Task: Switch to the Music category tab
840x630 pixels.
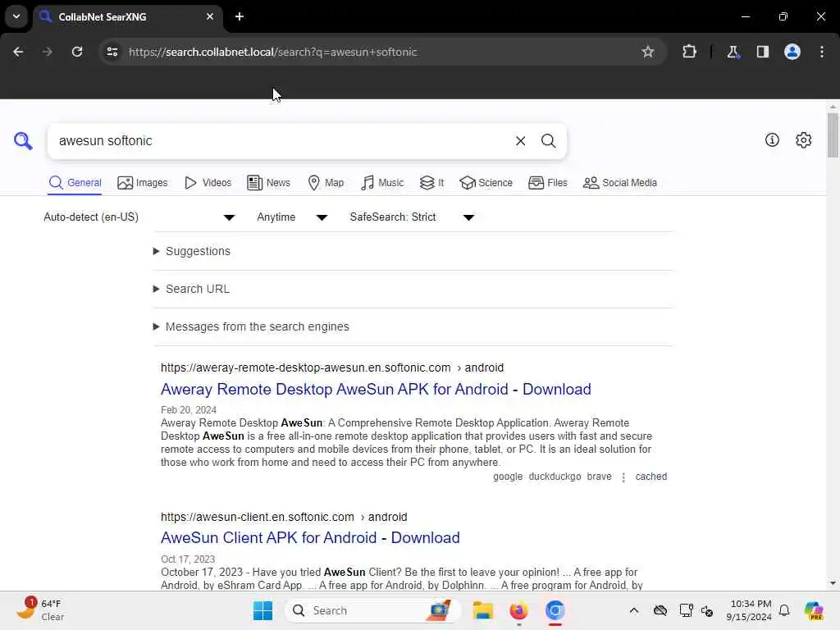Action: point(382,183)
